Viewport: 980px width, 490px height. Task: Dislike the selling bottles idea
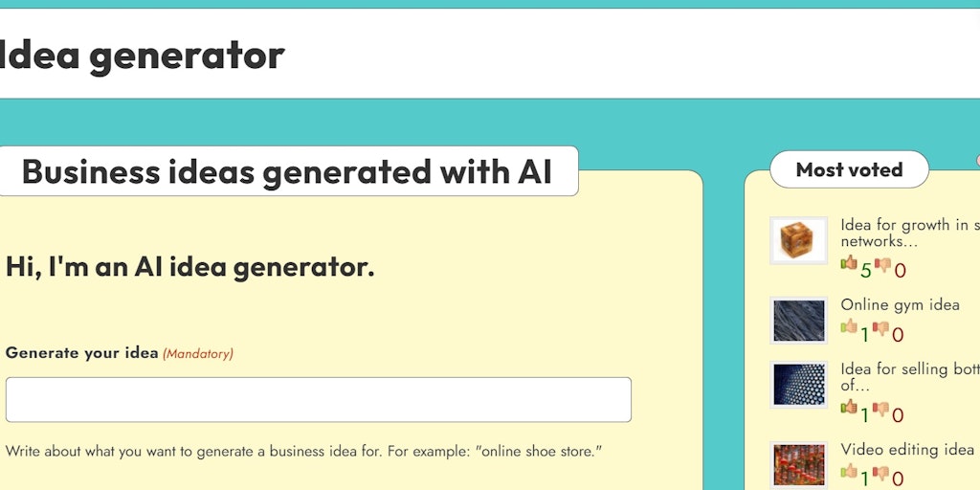pyautogui.click(x=880, y=409)
